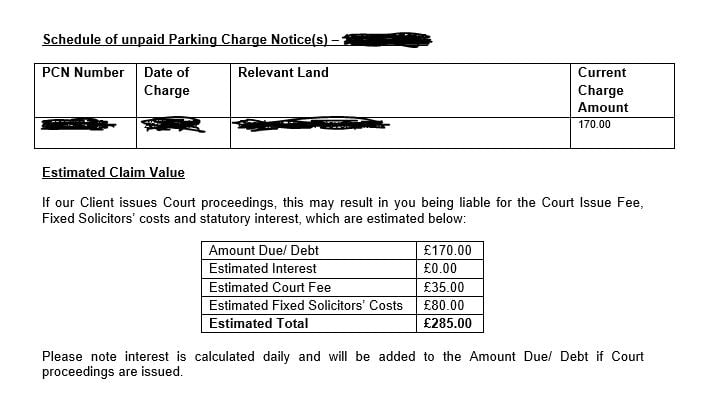
Task: Select the Relevant Land column header
Action: (x=283, y=72)
